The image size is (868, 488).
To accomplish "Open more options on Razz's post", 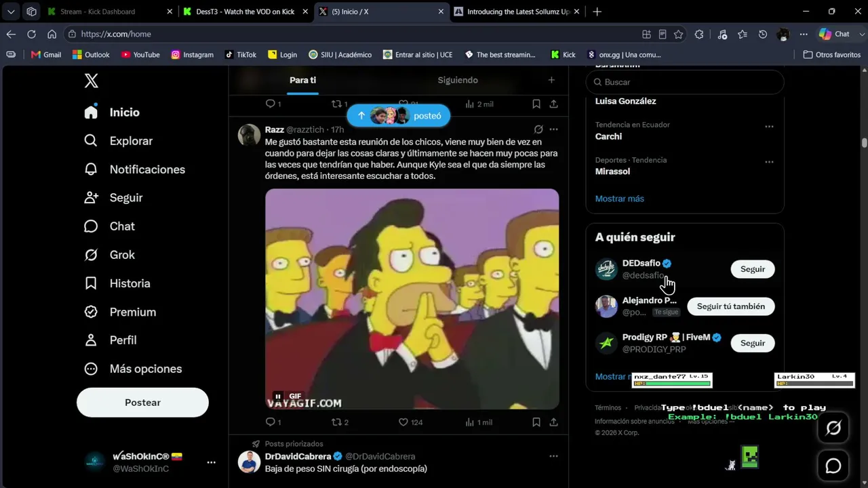I will [x=554, y=129].
